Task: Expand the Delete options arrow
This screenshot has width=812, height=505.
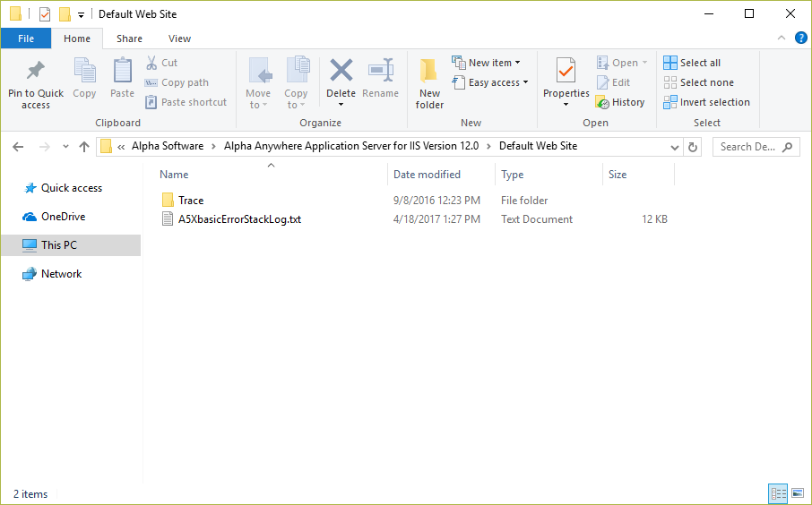Action: (341, 105)
